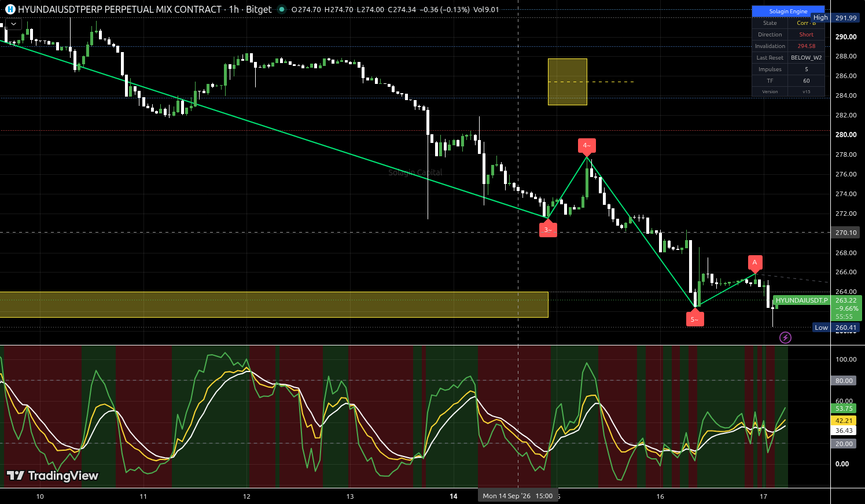Click the Hyundai symbol logo icon

coord(10,9)
